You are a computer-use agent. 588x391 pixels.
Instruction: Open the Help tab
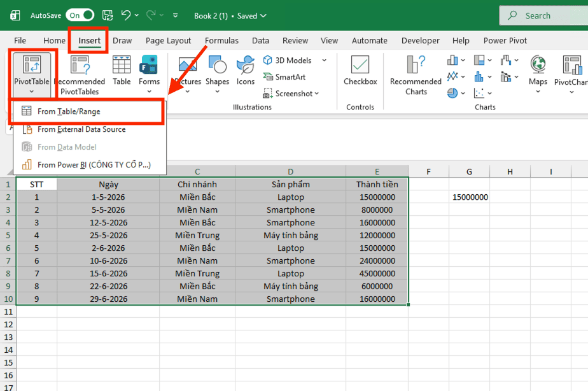pyautogui.click(x=461, y=41)
